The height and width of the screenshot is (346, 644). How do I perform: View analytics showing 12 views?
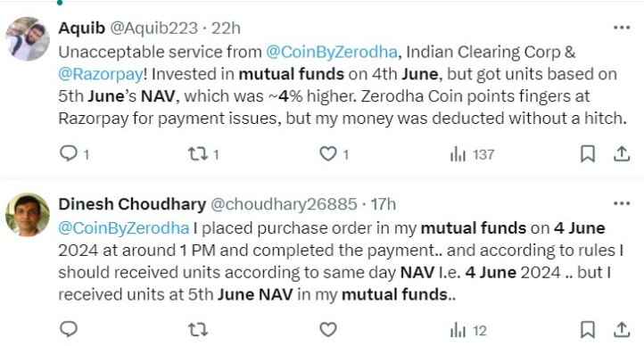point(468,331)
